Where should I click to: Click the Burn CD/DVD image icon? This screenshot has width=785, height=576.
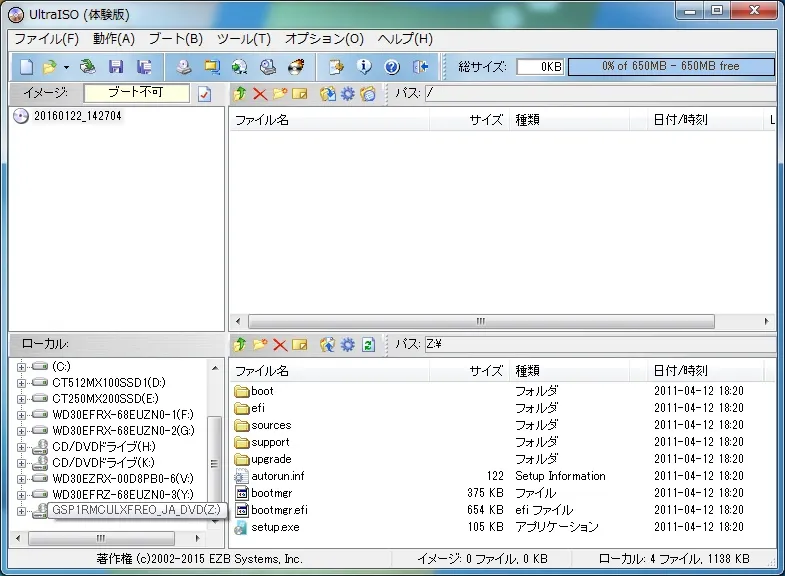[x=296, y=67]
